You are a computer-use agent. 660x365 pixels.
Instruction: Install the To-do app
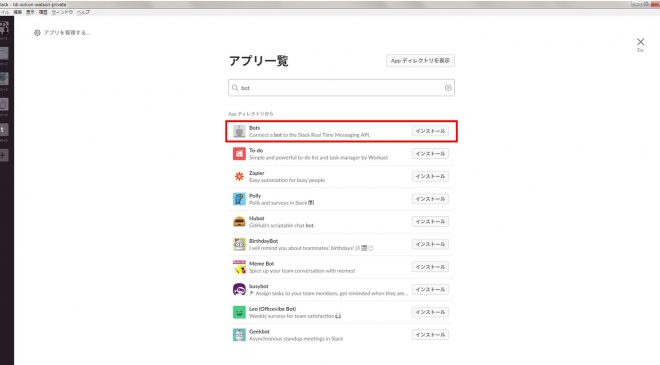tap(430, 154)
